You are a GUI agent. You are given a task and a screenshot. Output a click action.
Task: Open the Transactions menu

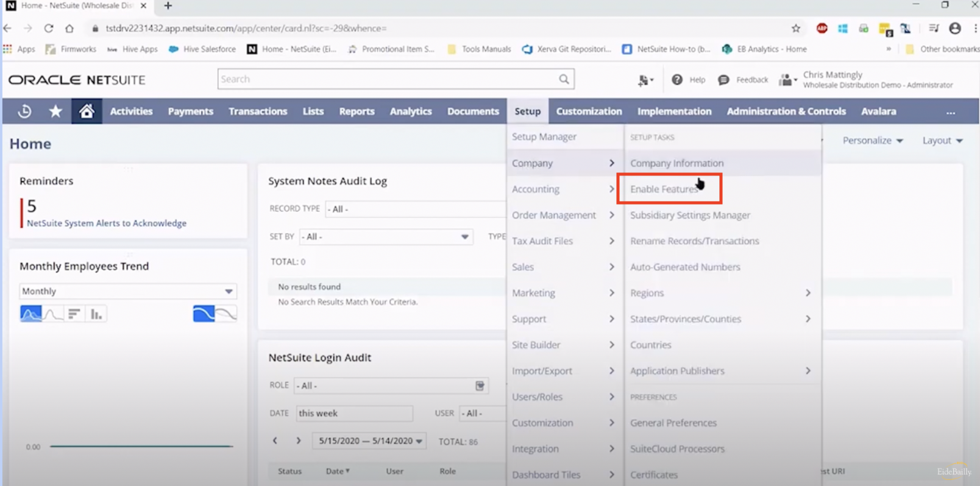[258, 111]
